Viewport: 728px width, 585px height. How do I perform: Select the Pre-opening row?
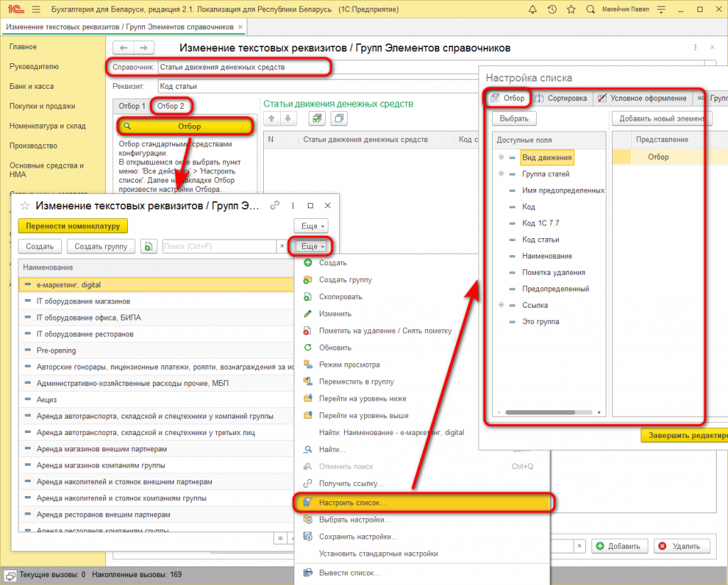click(x=156, y=350)
